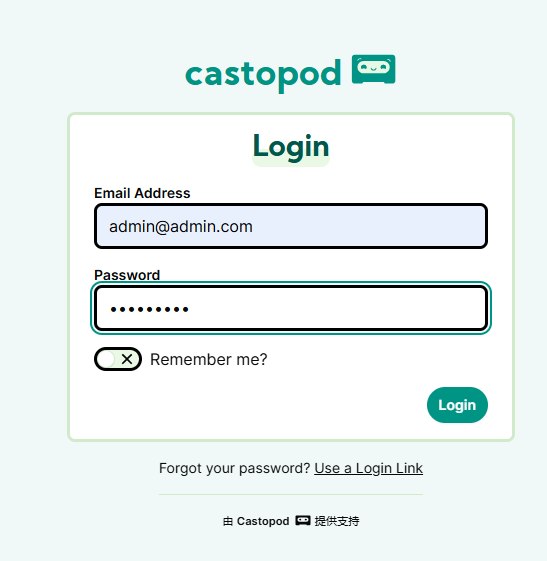Click the bold 'Castopod' text in footer
This screenshot has height=561, width=547.
pos(263,521)
